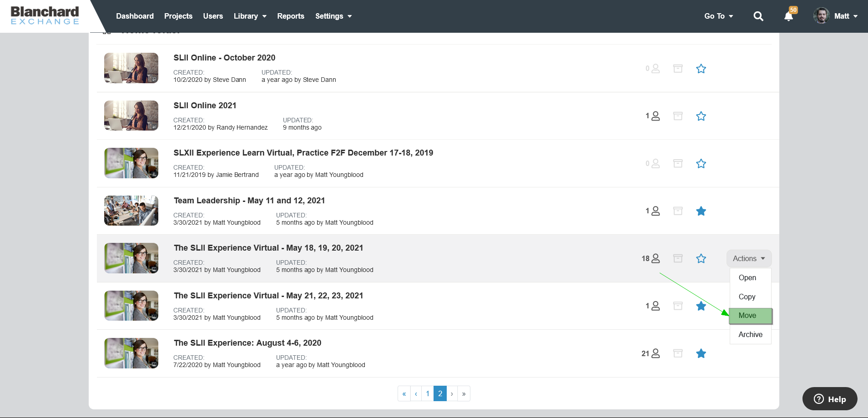Open Reports in navigation bar
Image resolution: width=868 pixels, height=418 pixels.
tap(291, 16)
